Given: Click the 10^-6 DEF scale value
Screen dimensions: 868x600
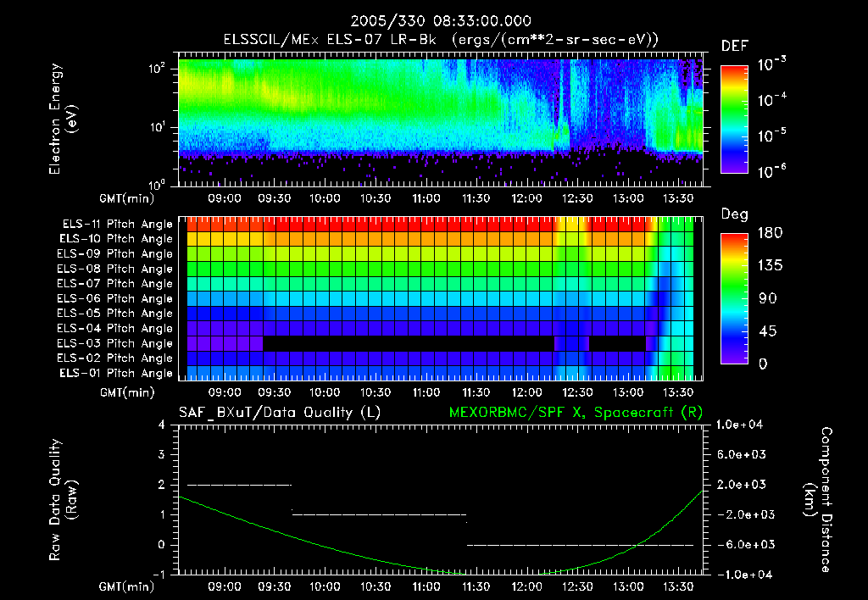Looking at the screenshot, I should [771, 171].
